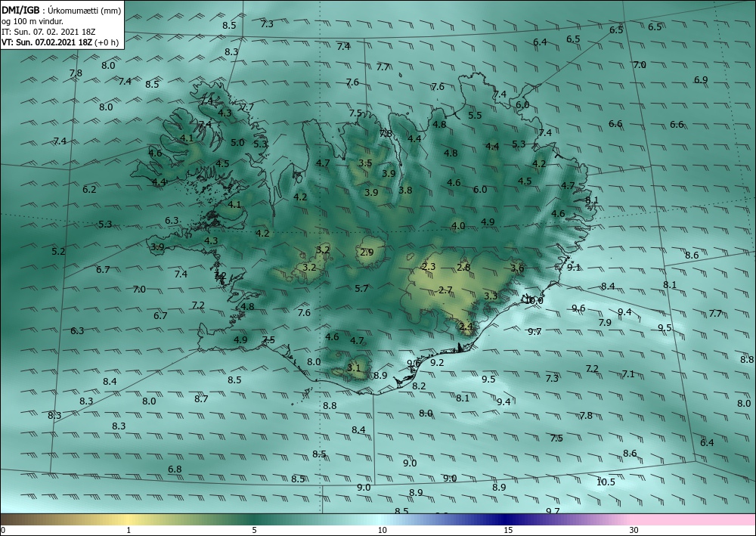Click the 2.9 value on the map
Viewport: 756px width, 536px height.
tap(367, 252)
